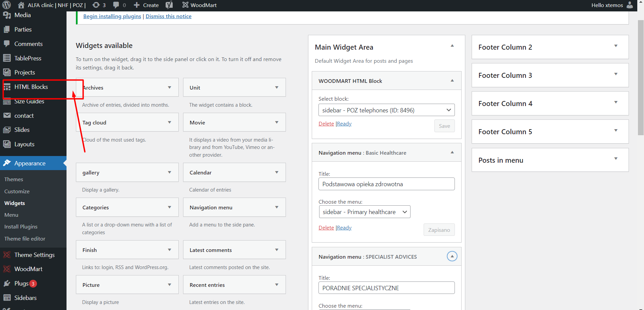Delete the WOODMART HTML Block widget
Viewport: 644px width, 310px height.
[326, 124]
